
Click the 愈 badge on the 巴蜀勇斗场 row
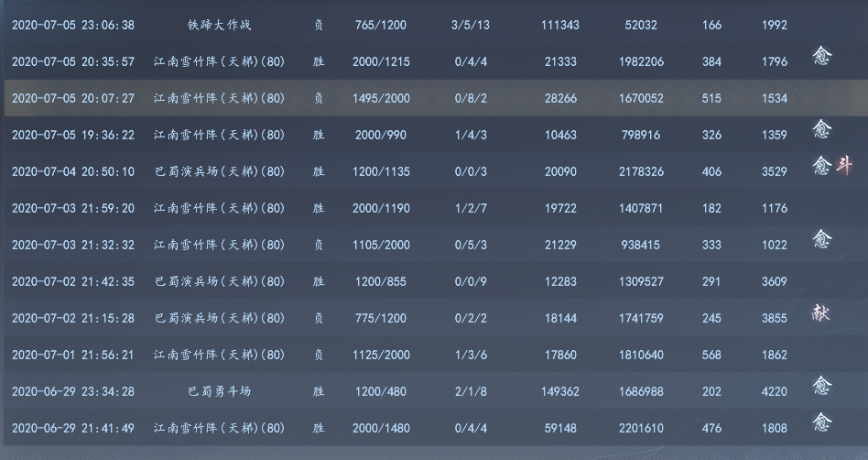[822, 385]
